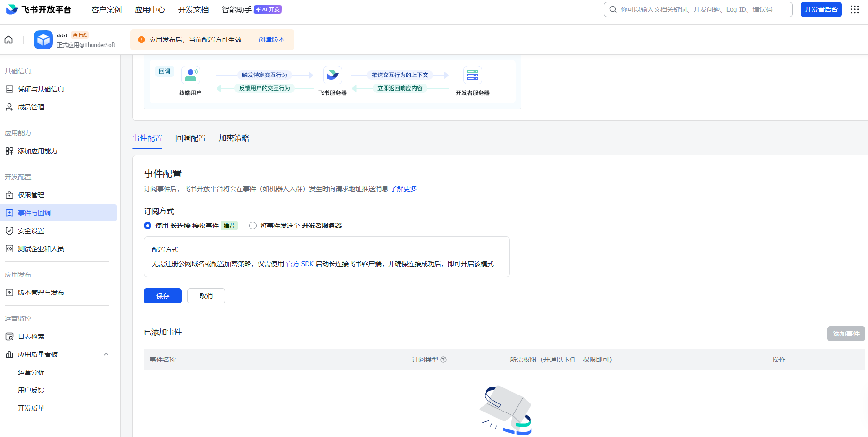Open 安全设置 in the sidebar
This screenshot has width=868, height=437.
coord(31,231)
